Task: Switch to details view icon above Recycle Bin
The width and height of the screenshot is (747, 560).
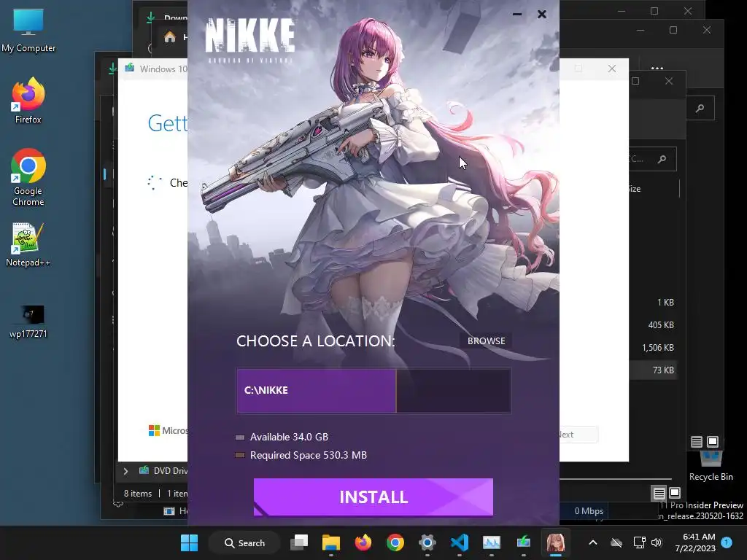Action: tap(697, 442)
